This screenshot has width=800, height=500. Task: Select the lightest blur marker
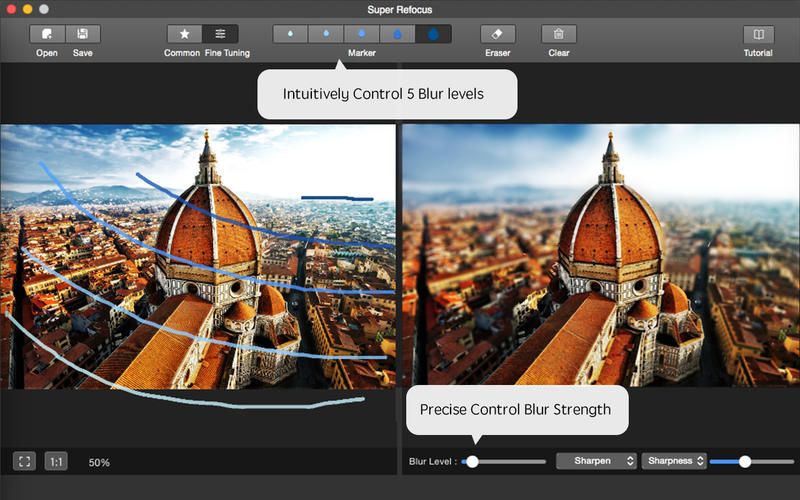290,34
